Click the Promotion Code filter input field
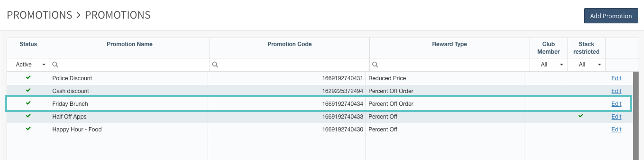Viewport: 644px width, 160px height. click(x=293, y=65)
